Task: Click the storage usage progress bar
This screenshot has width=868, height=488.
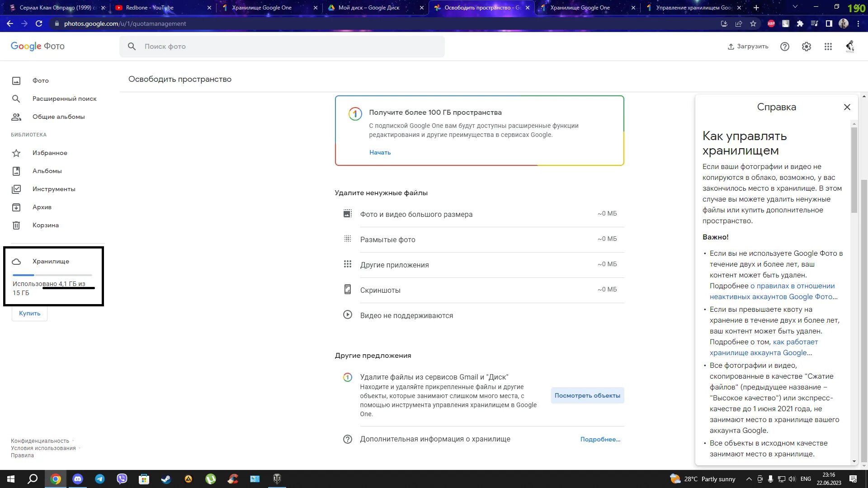Action: 52,275
